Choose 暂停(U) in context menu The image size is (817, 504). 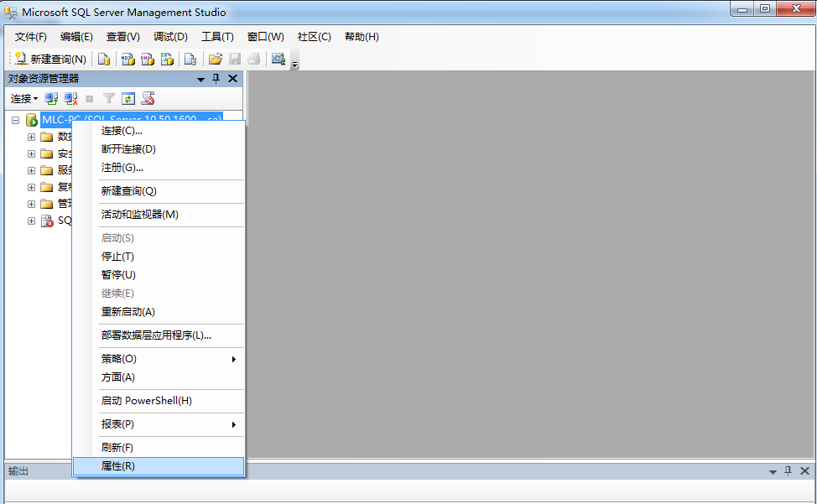tap(159, 275)
